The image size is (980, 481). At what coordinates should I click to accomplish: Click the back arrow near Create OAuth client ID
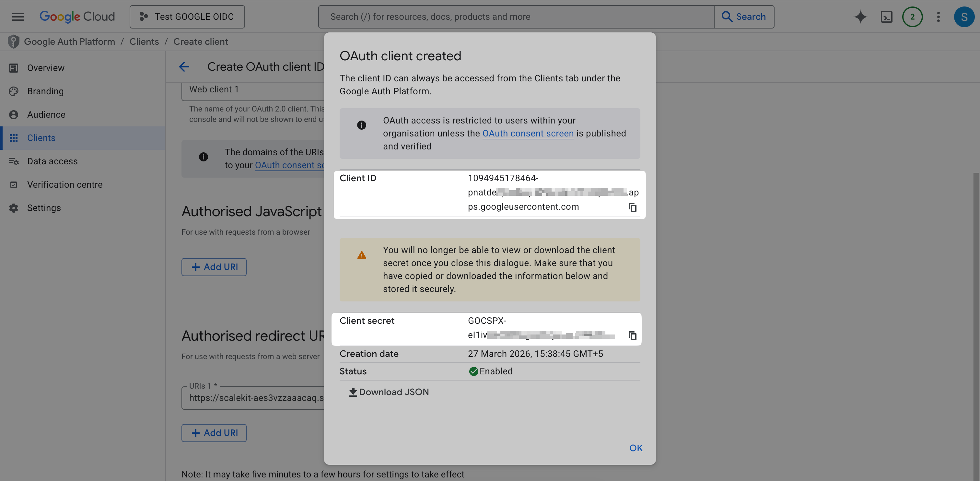(x=184, y=66)
